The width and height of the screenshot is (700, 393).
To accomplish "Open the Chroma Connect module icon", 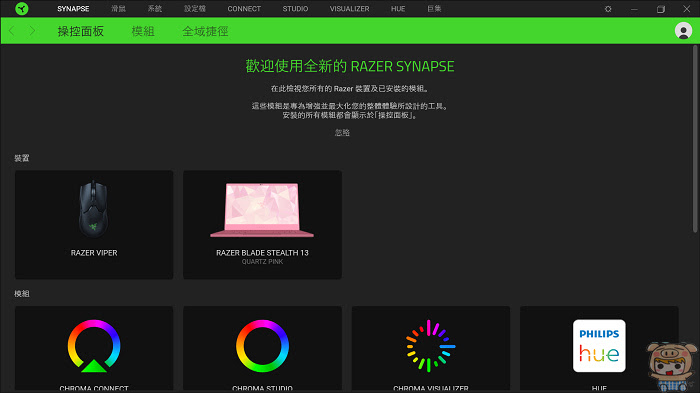I will pyautogui.click(x=94, y=346).
